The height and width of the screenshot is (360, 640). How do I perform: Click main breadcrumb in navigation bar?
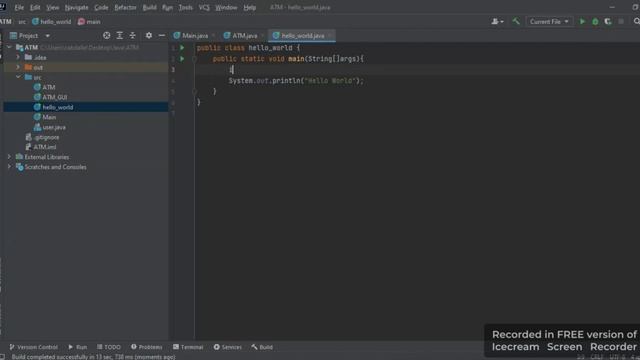[89, 22]
